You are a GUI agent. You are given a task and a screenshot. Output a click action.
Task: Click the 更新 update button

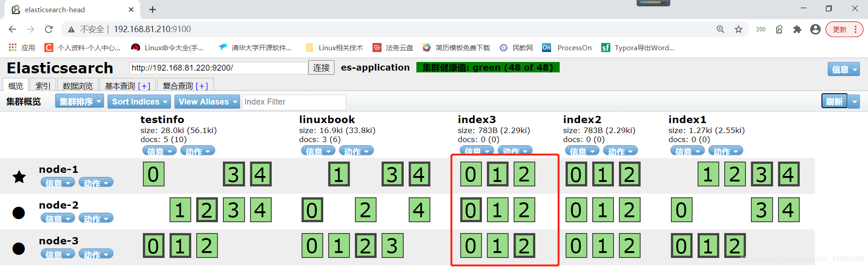[844, 29]
